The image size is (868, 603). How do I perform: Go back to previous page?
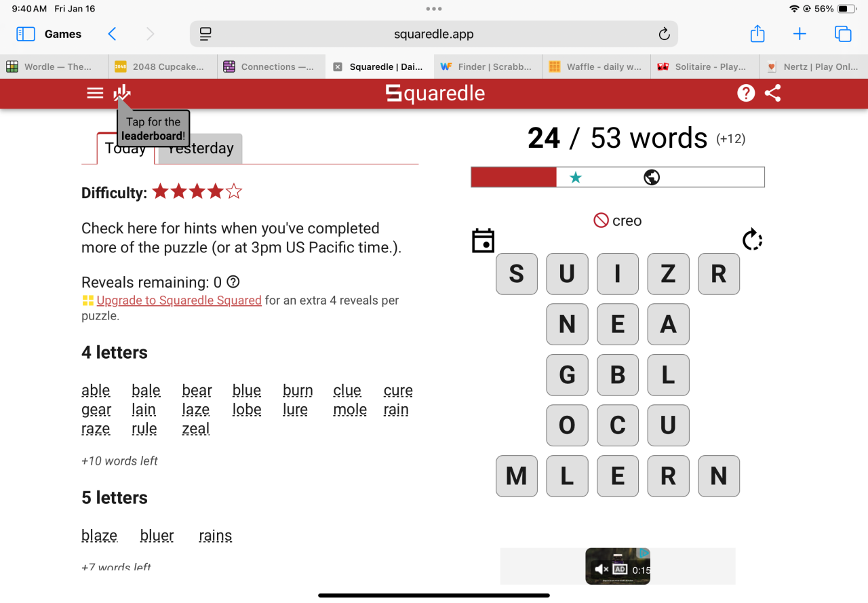click(x=112, y=34)
